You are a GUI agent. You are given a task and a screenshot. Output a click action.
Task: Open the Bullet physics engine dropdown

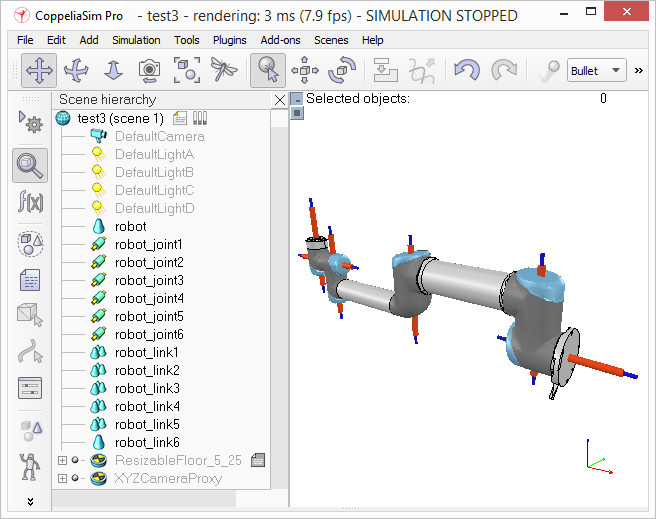597,70
